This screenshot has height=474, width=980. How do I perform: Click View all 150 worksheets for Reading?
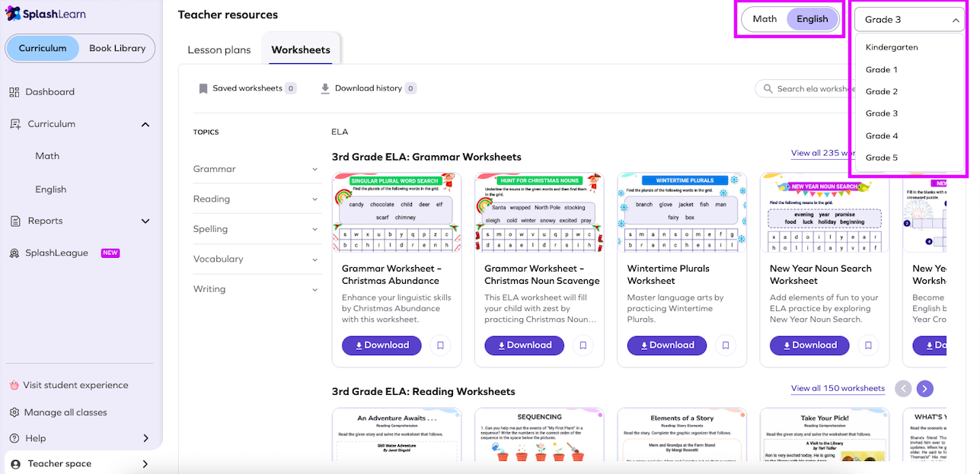[838, 388]
